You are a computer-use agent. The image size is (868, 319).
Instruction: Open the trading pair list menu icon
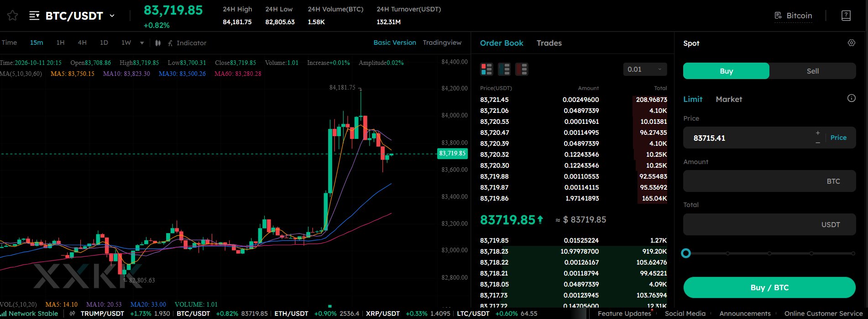coord(34,16)
